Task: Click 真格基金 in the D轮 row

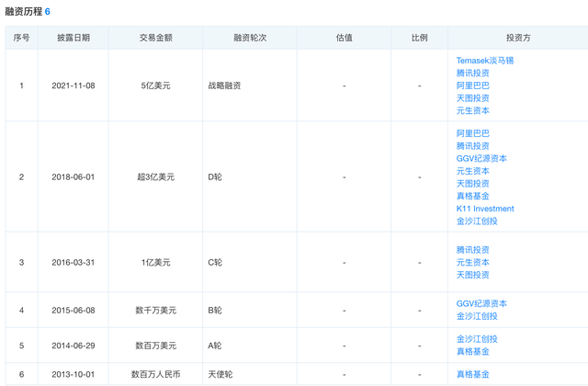Action: click(472, 196)
